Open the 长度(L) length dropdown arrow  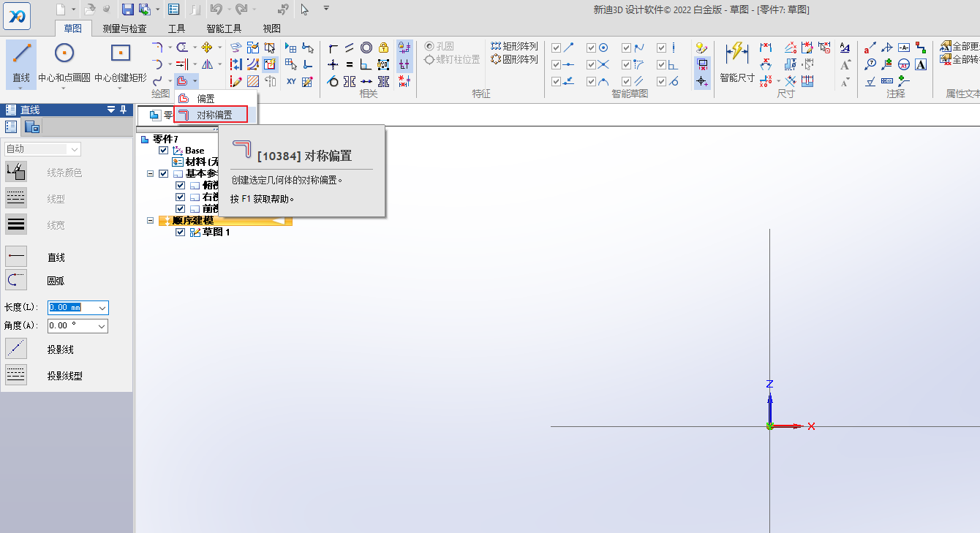point(102,308)
